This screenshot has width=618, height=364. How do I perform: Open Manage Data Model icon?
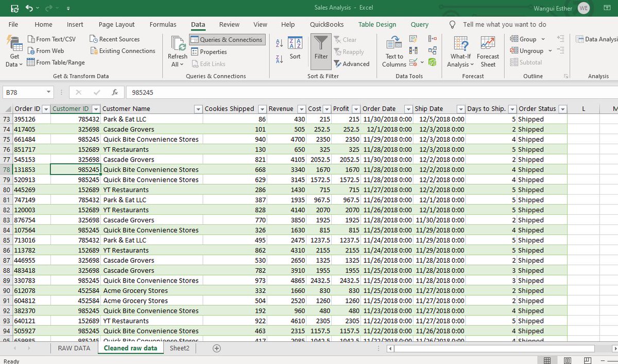tap(432, 63)
